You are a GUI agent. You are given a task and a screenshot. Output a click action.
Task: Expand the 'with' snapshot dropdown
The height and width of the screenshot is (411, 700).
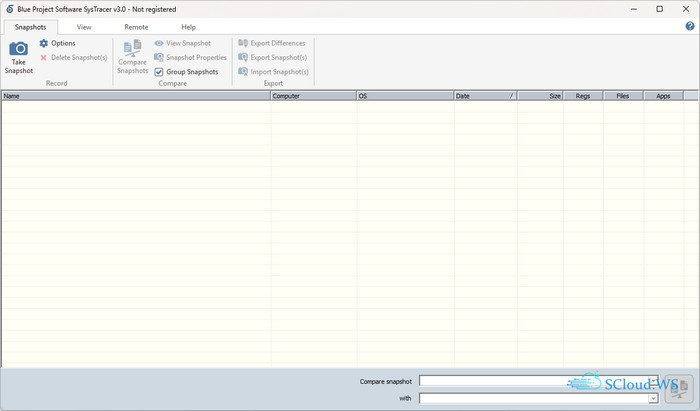[x=653, y=398]
